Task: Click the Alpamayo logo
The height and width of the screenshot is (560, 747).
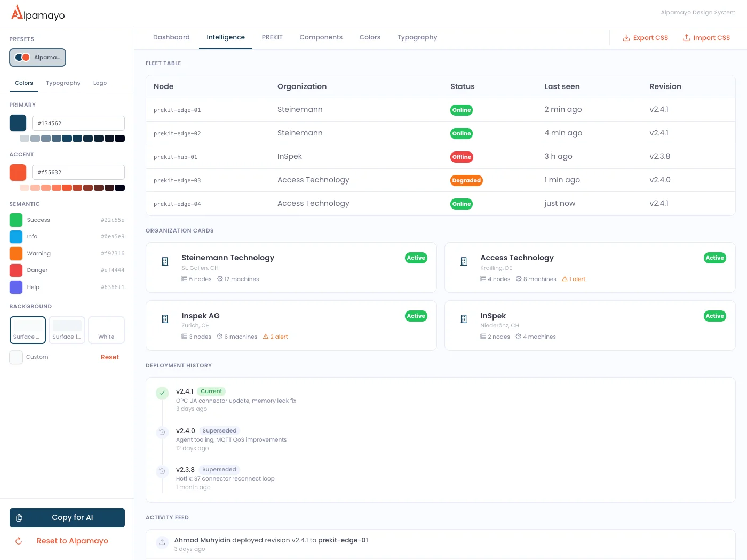Action: tap(38, 13)
